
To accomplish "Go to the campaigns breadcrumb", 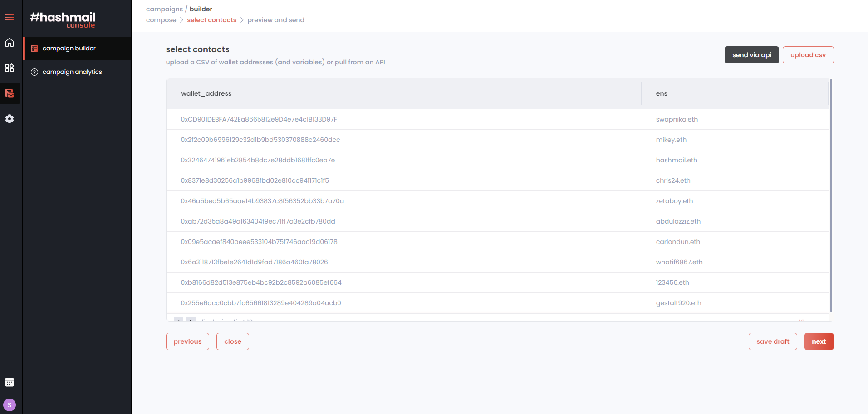I will click(x=164, y=9).
